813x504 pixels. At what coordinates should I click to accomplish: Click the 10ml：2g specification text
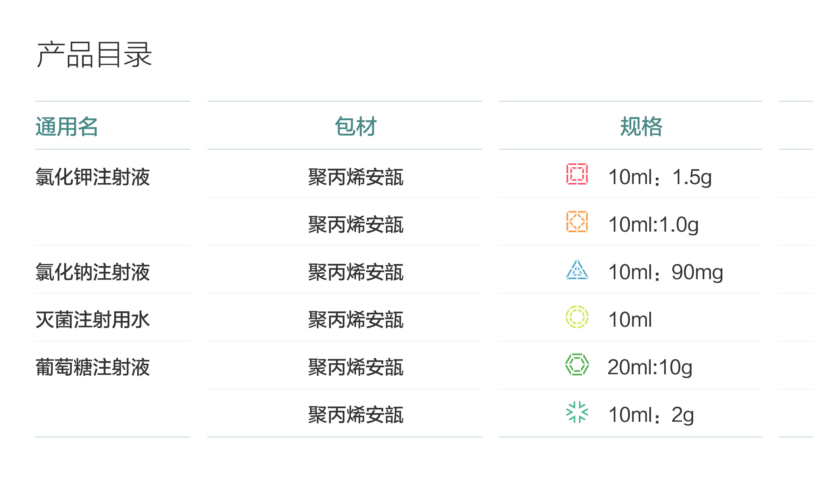651,415
